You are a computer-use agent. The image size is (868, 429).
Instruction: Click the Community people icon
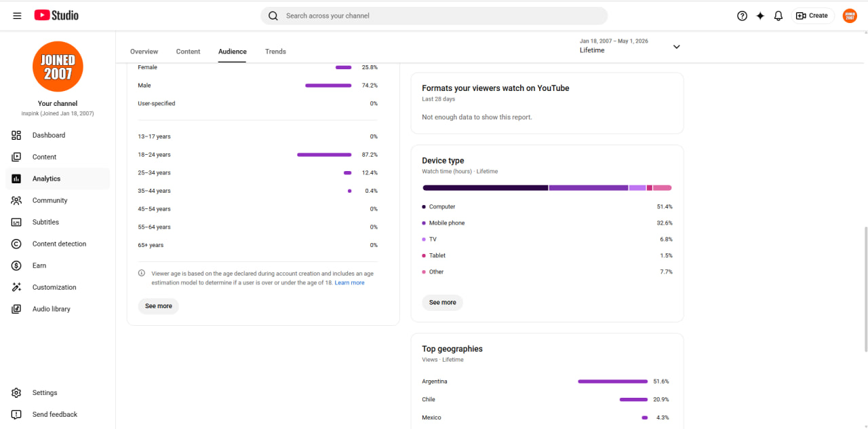point(16,200)
